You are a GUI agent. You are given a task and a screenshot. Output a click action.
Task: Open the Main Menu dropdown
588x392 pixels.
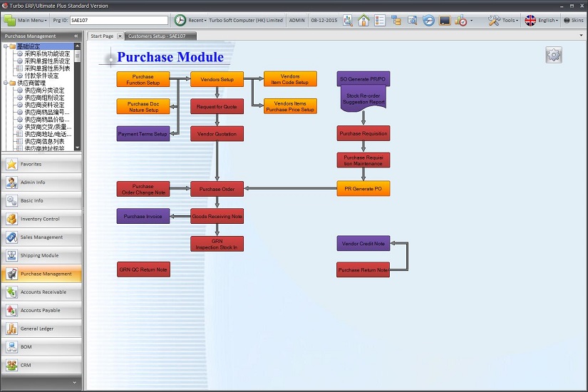[x=26, y=20]
